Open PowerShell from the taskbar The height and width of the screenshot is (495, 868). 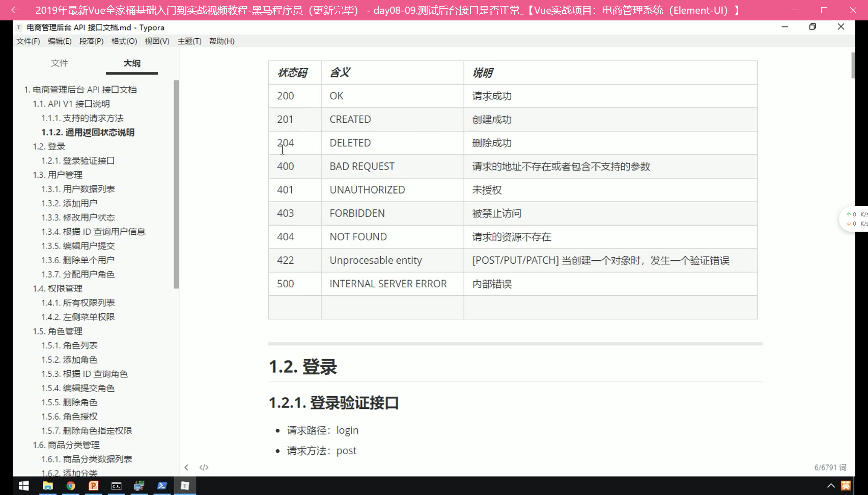[x=162, y=486]
